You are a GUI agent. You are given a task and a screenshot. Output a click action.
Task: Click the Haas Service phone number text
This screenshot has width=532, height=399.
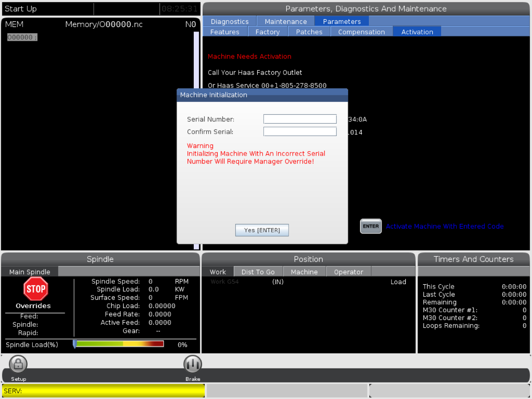(x=267, y=86)
